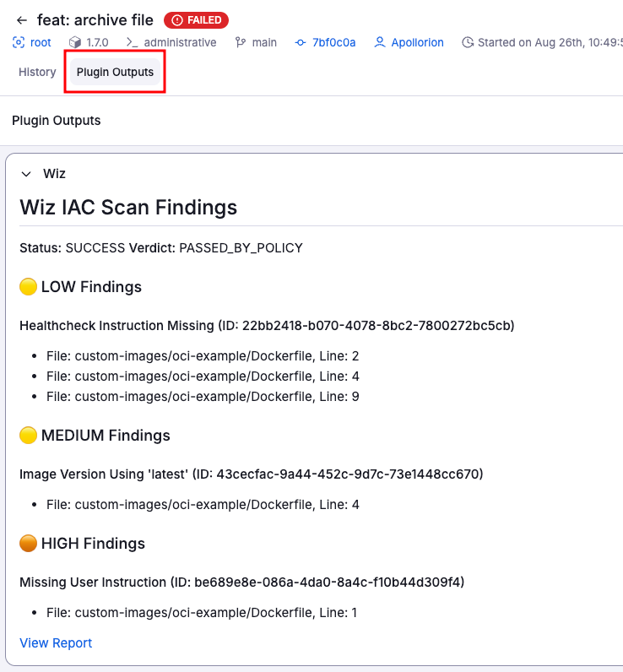Open the View Report link
623x672 pixels.
tap(56, 643)
